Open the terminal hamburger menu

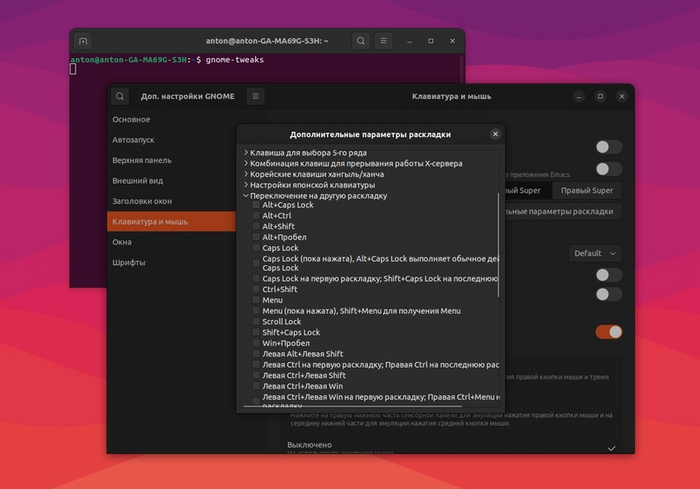click(385, 41)
